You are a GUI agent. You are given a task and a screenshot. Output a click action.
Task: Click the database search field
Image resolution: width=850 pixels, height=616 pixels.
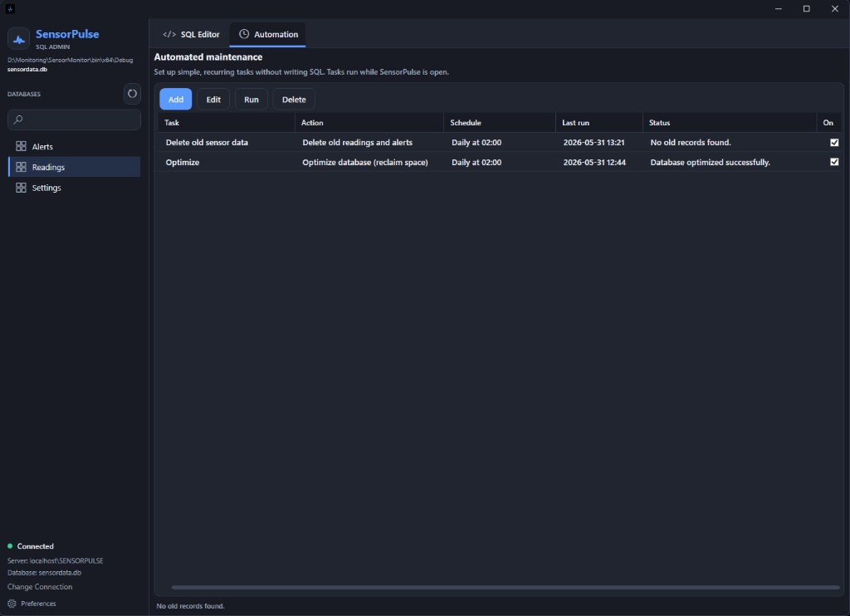74,120
